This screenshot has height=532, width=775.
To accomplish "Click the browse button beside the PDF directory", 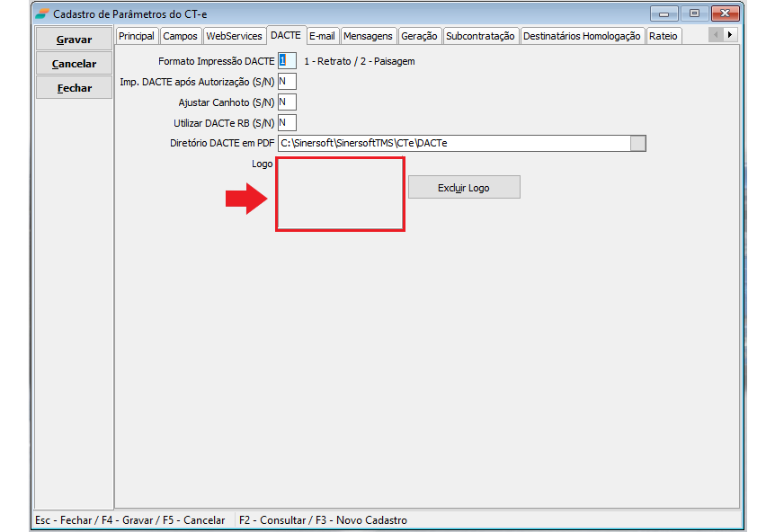I will [x=637, y=144].
